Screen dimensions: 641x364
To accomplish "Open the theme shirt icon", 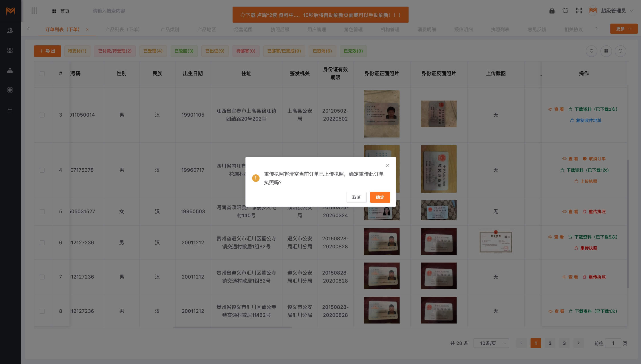I will [565, 11].
